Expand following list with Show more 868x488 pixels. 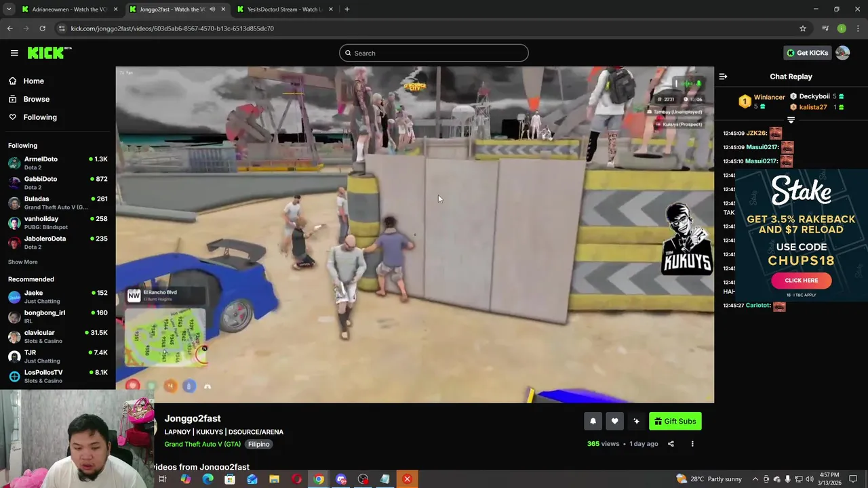click(23, 262)
